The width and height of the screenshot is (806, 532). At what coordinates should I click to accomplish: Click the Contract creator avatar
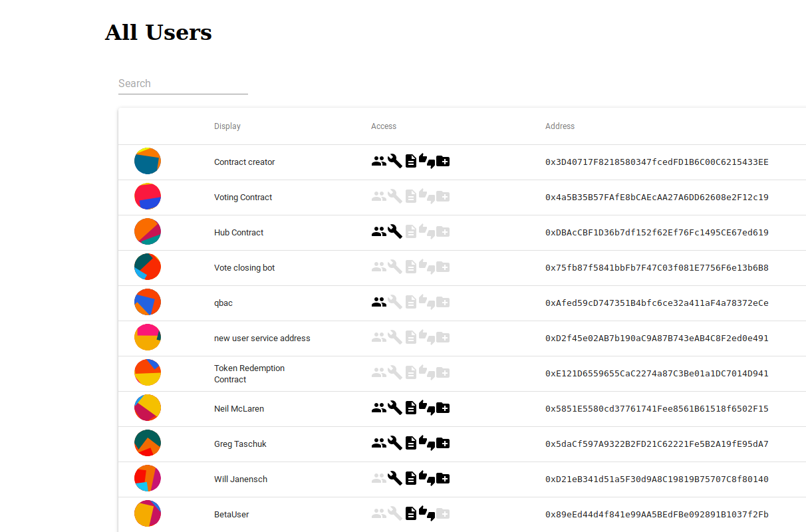[x=148, y=162]
